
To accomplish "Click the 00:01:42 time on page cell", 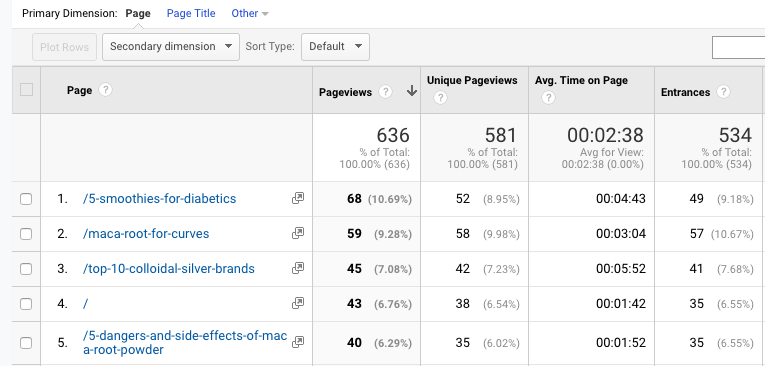I will (591, 305).
